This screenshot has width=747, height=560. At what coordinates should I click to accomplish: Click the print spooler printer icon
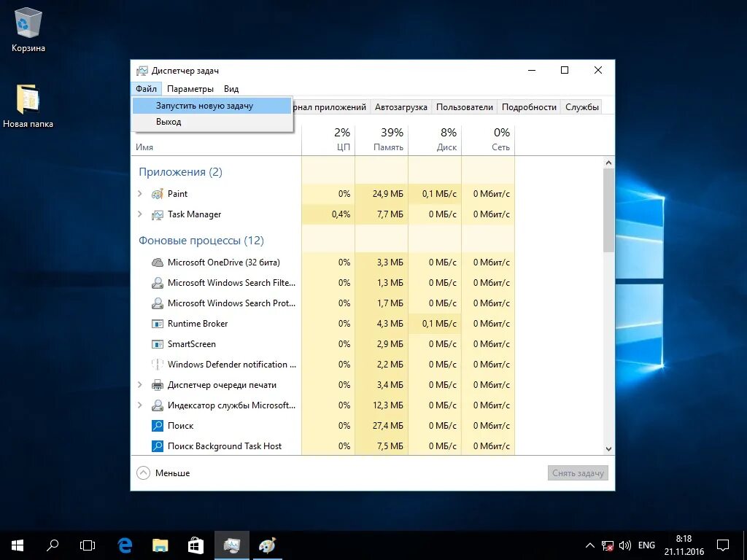158,385
